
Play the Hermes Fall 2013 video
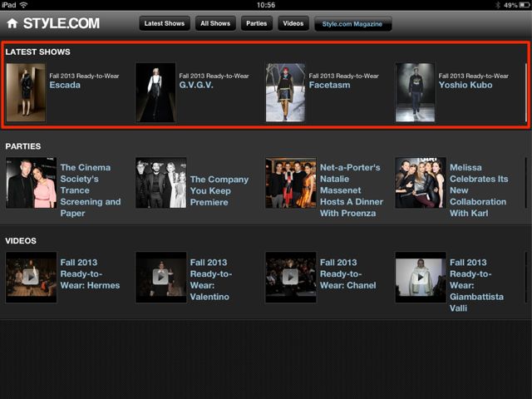coord(32,277)
